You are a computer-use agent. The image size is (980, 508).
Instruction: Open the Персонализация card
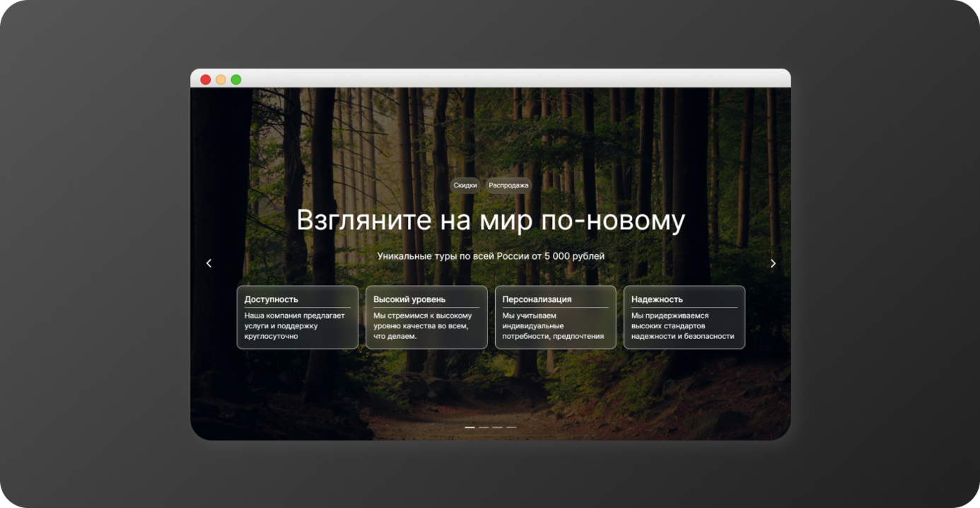tap(556, 317)
